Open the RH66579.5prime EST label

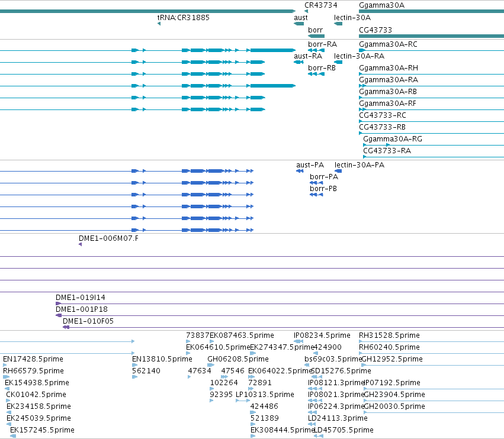click(x=33, y=371)
